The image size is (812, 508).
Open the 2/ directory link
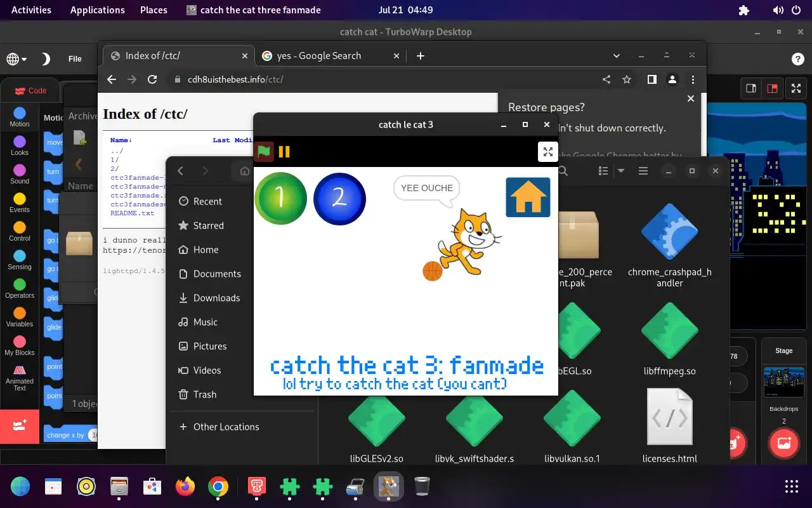(x=115, y=169)
